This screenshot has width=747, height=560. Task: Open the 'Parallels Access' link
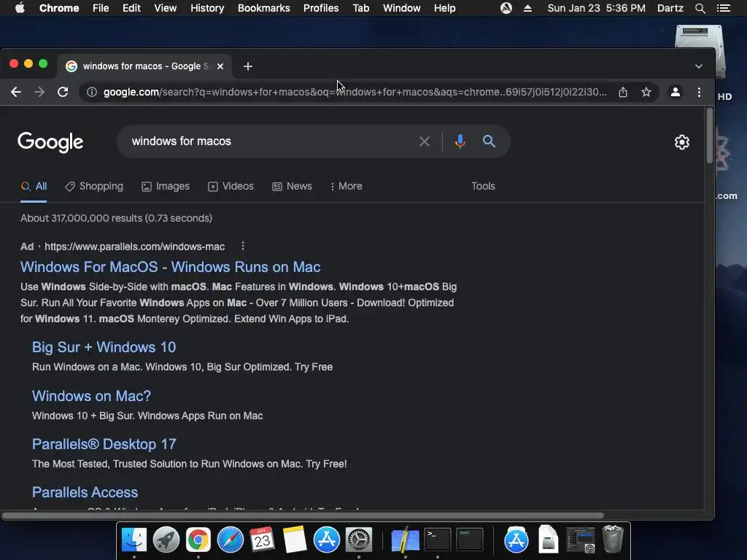coord(85,492)
